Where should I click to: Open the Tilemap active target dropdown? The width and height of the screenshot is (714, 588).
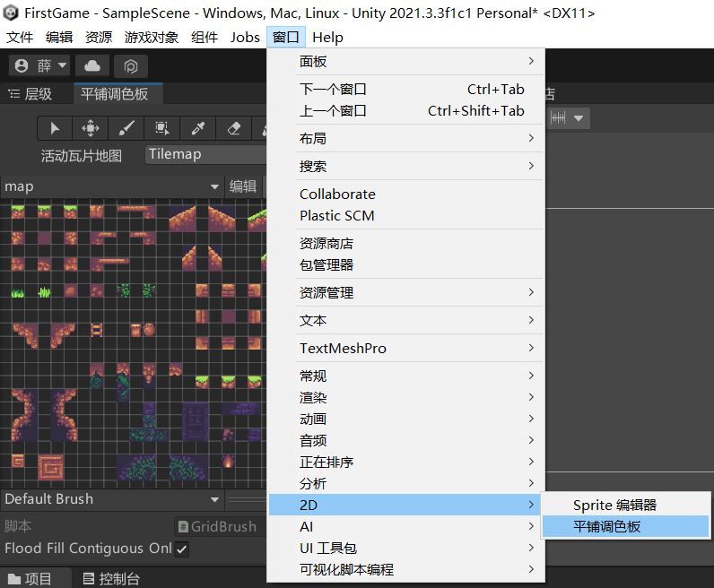[206, 154]
